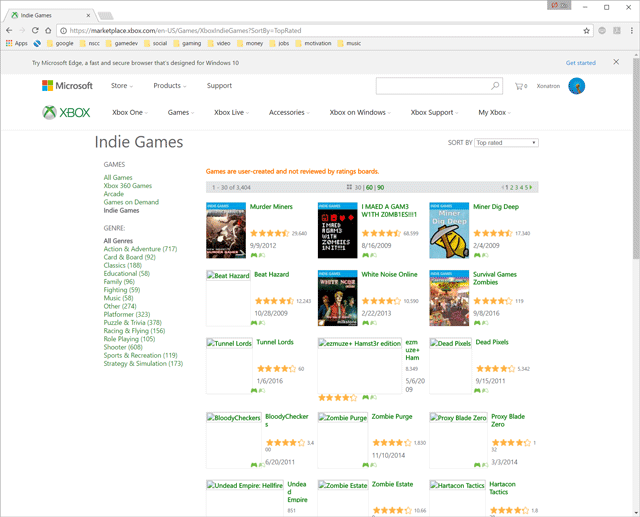Filter by Action & Adventure genre
The width and height of the screenshot is (640, 517).
pyautogui.click(x=140, y=249)
